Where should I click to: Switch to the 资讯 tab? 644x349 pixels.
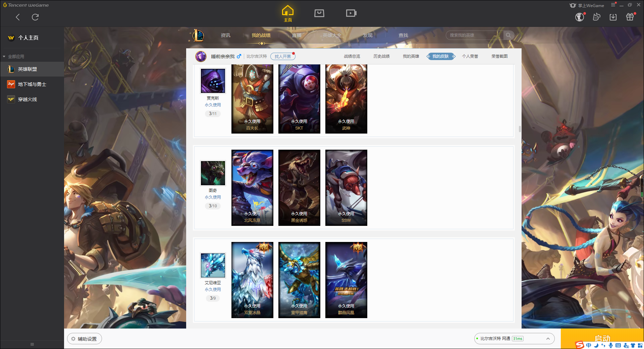pos(225,35)
